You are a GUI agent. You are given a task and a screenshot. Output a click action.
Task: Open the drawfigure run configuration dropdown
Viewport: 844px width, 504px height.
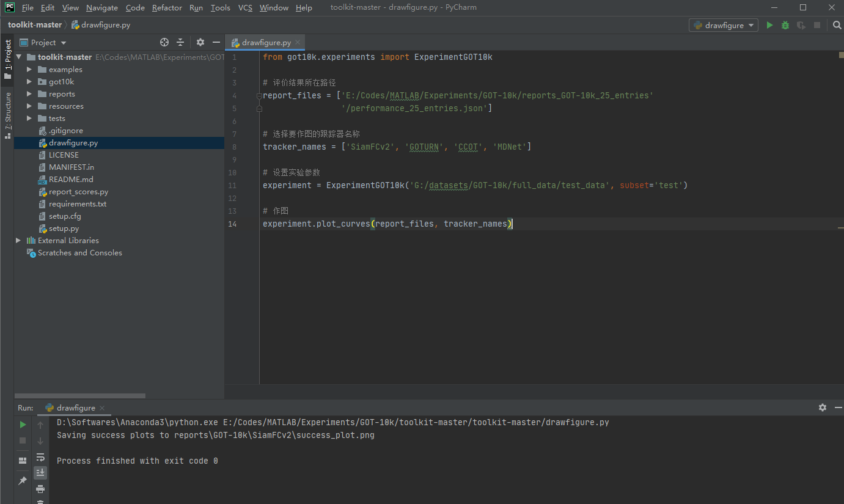[x=724, y=25]
